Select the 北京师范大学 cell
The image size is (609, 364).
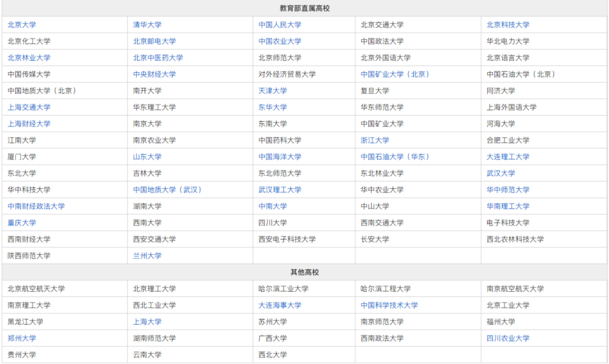click(x=304, y=58)
